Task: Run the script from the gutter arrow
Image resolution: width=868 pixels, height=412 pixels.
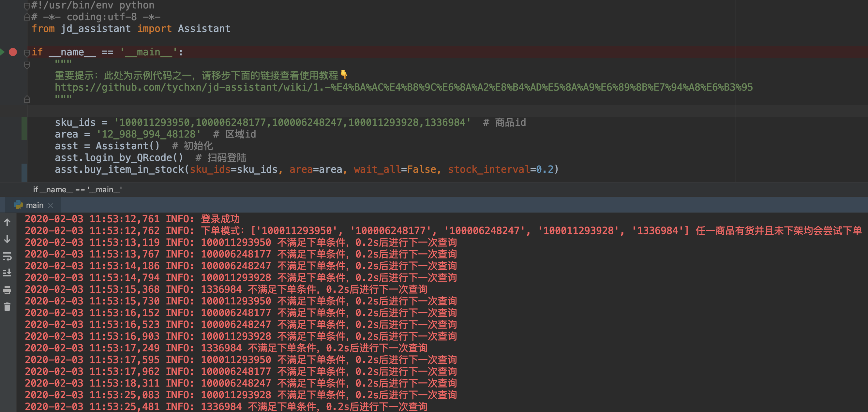Action: (x=3, y=52)
